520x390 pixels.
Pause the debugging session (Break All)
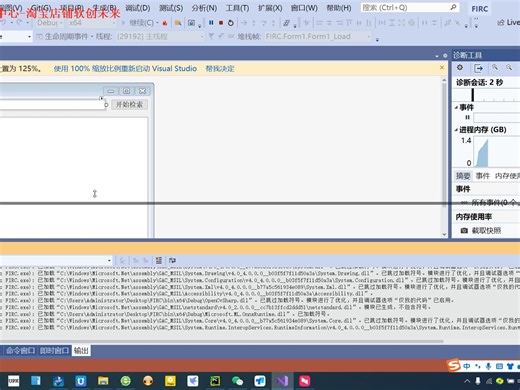pos(211,23)
